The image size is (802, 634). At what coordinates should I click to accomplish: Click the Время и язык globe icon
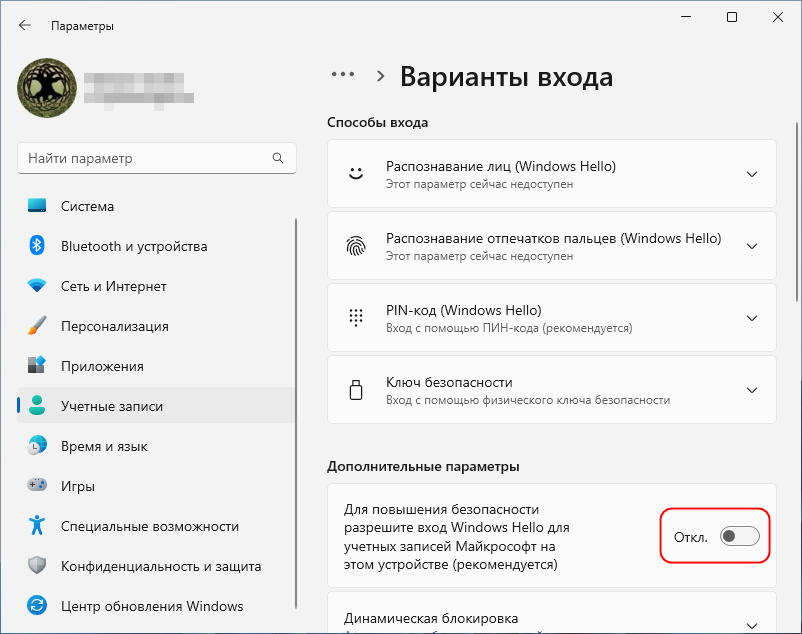click(37, 446)
